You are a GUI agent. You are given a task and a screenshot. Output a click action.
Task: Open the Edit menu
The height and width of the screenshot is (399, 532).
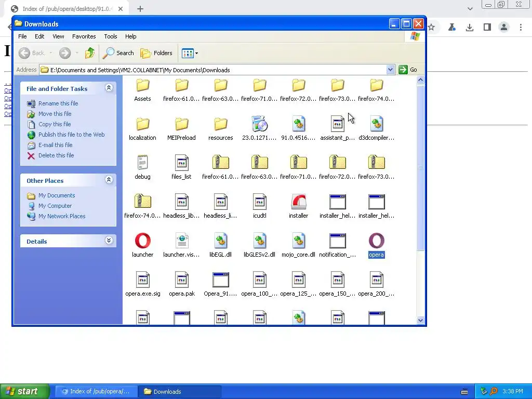pos(39,36)
